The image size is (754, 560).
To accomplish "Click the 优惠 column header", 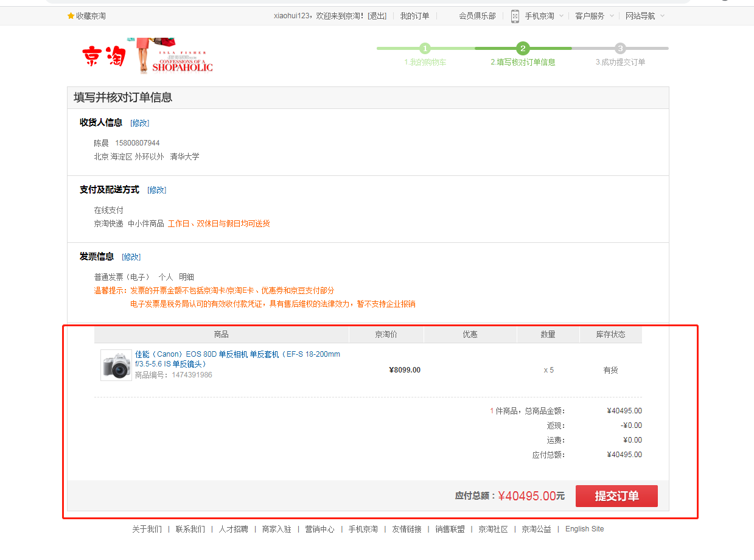I will point(470,334).
